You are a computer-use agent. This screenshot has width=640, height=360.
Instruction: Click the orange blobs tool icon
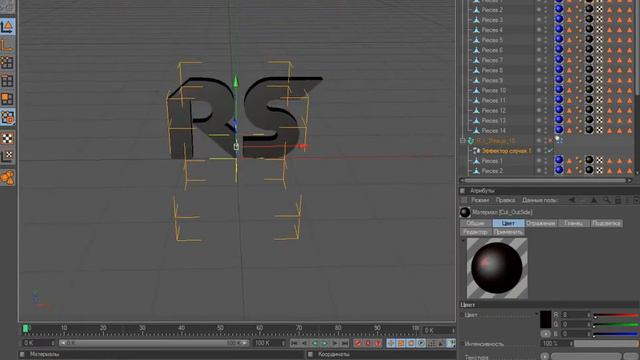7,178
